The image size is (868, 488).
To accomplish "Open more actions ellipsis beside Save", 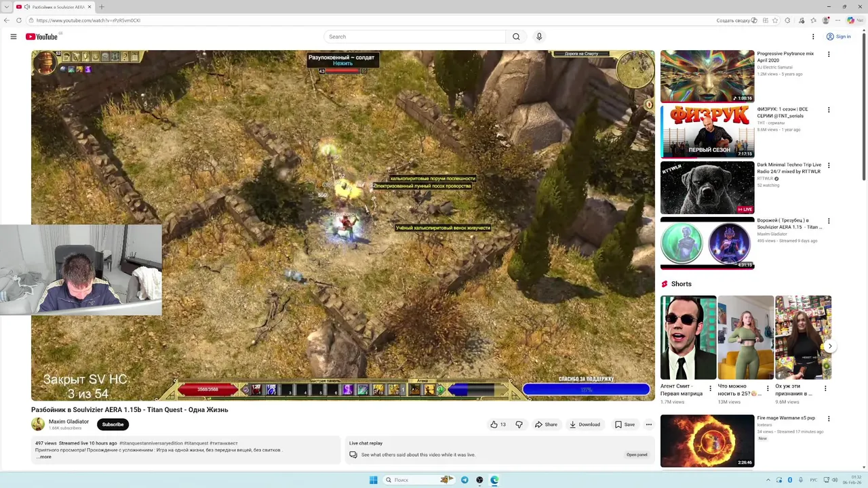I will tap(649, 424).
